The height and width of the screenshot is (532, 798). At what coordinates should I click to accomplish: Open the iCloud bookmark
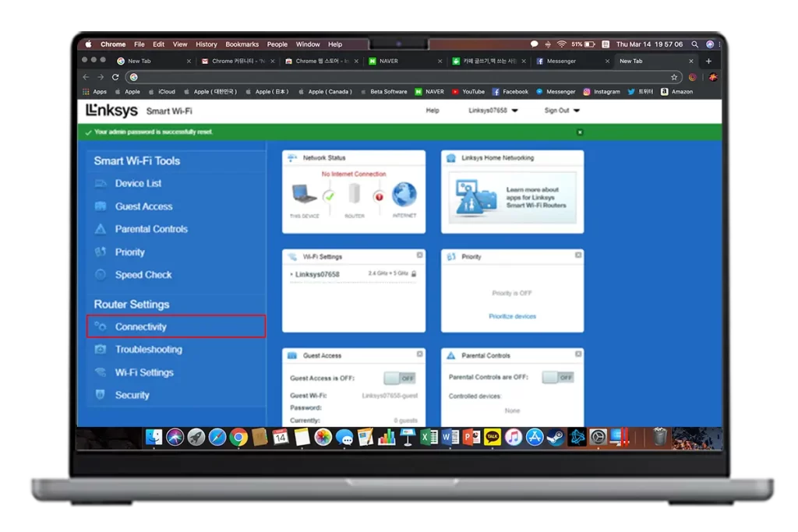162,92
